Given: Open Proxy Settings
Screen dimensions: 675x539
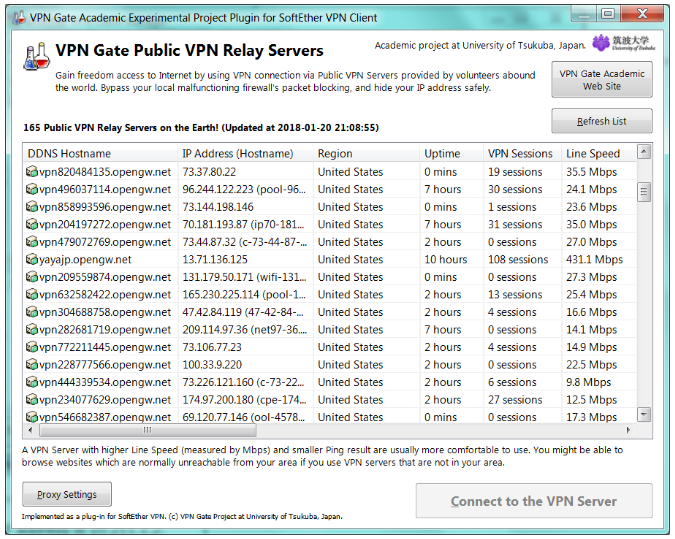Looking at the screenshot, I should coord(67,494).
